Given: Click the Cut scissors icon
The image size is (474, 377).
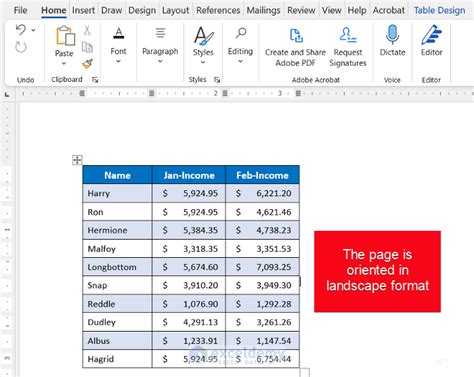Looking at the screenshot, I should pyautogui.click(x=87, y=30).
